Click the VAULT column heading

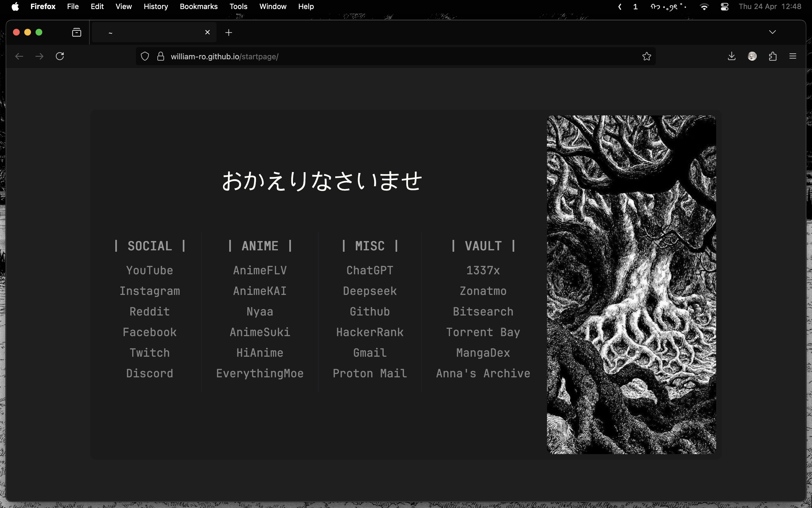tap(483, 246)
